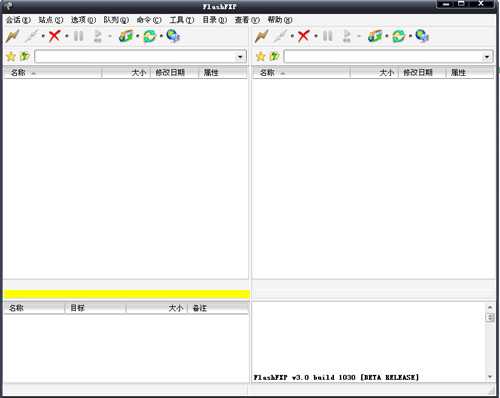
Task: Go up one folder in left pane
Action: (25, 57)
